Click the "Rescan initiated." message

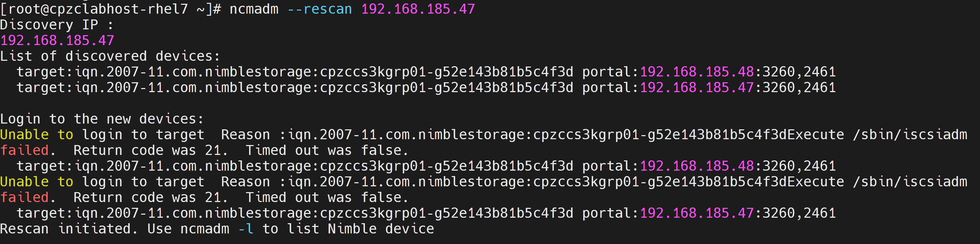pyautogui.click(x=68, y=229)
